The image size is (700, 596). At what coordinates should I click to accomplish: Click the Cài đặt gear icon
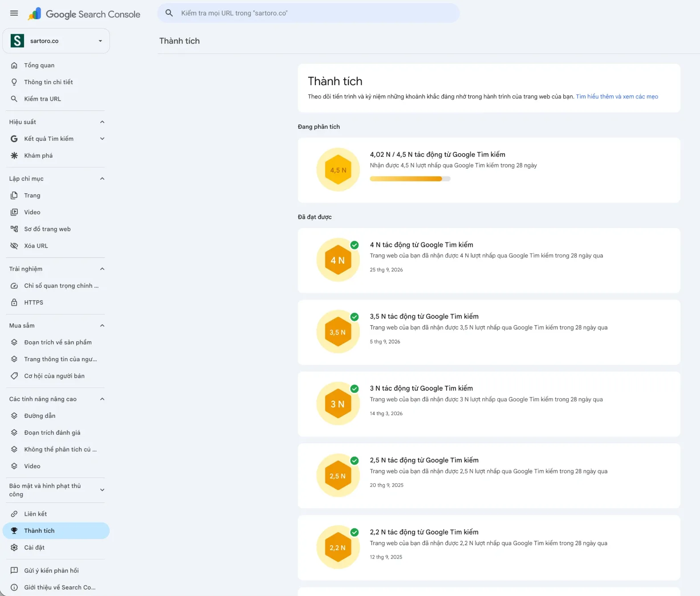[x=14, y=548]
